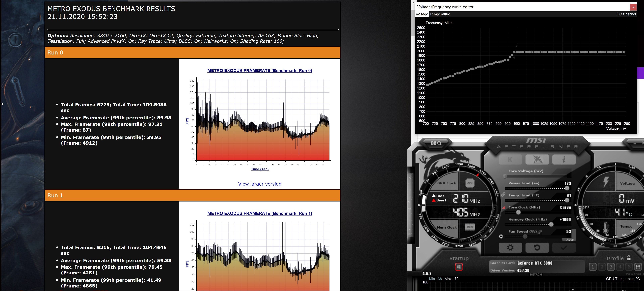Click the Fan Speed slider handle
644x291 pixels.
coord(525,237)
